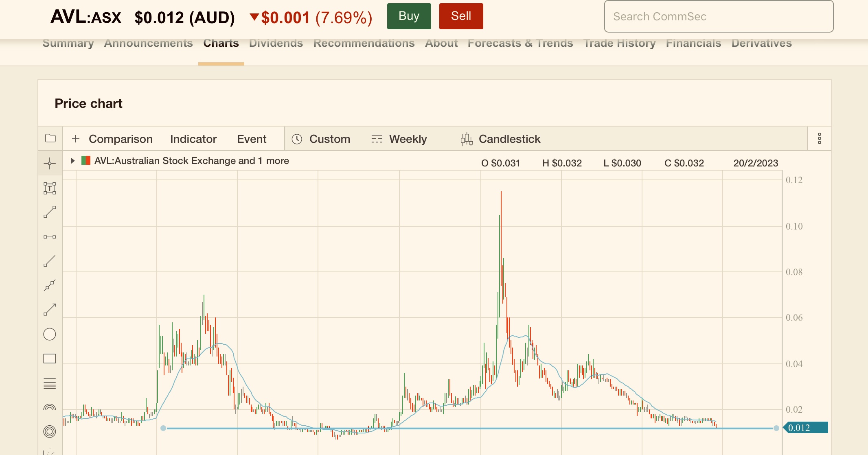View the Trade History tab

click(620, 43)
